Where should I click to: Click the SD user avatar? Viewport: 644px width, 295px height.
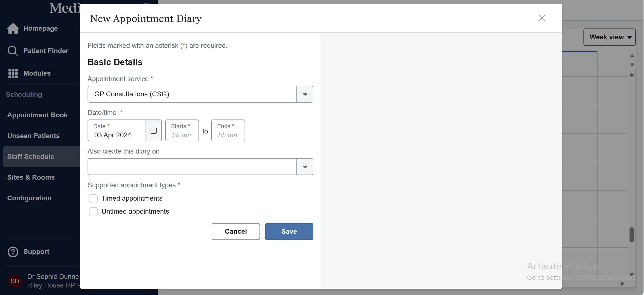point(15,281)
